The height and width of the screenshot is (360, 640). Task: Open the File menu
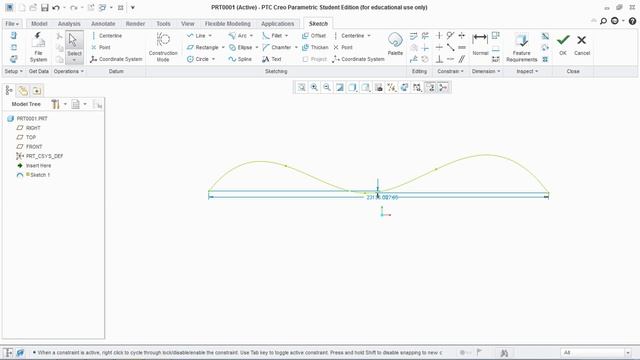tap(12, 24)
